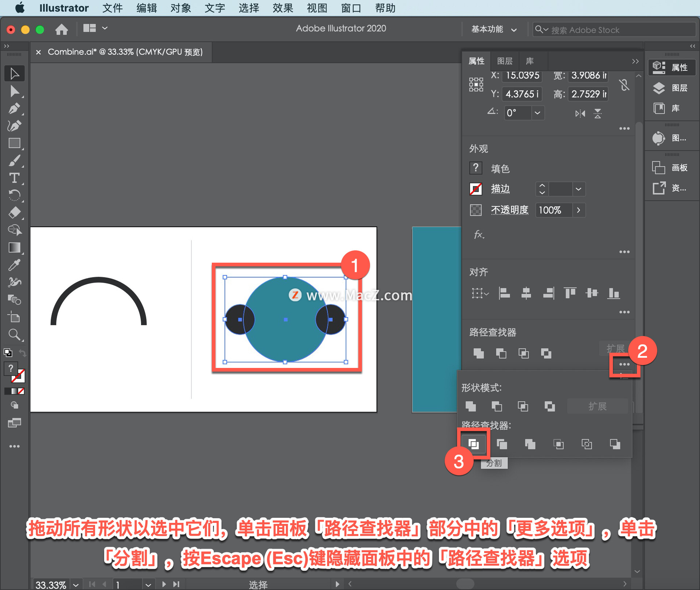
Task: Select the Pen tool in toolbar
Action: tap(14, 108)
